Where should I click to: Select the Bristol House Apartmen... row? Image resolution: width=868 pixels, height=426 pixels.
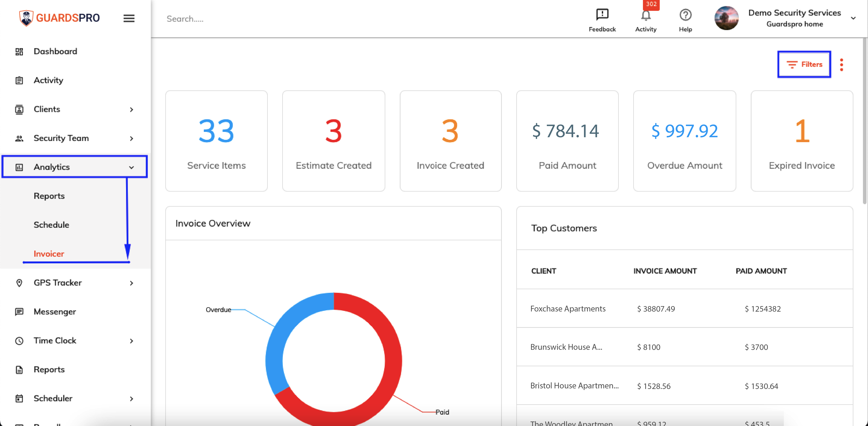tap(685, 386)
